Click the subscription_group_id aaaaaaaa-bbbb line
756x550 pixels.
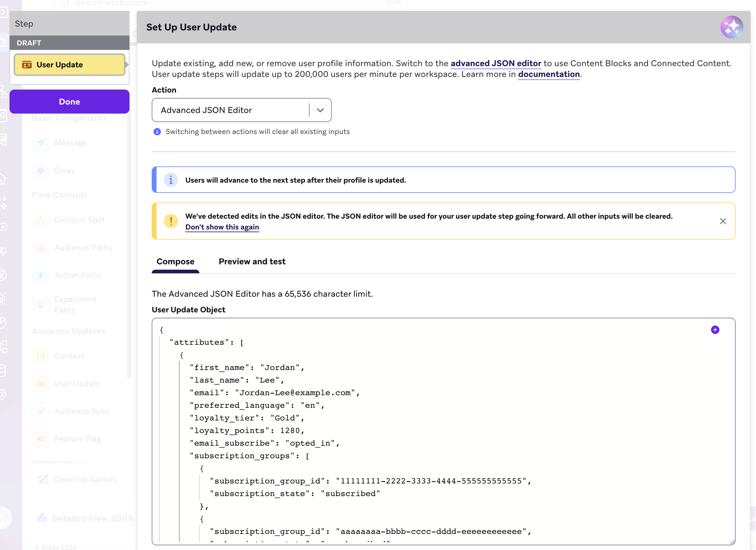click(x=370, y=532)
